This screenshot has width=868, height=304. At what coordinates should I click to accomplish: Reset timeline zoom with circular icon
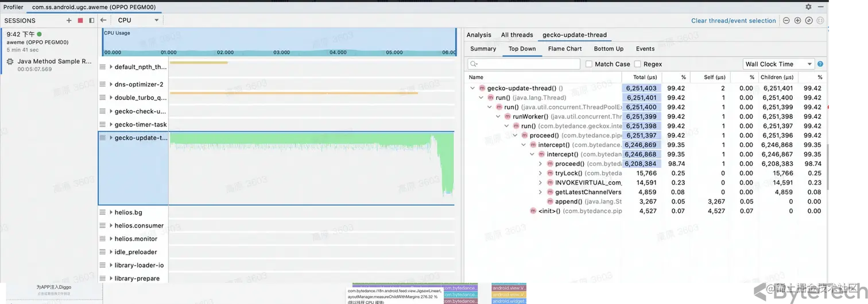click(808, 20)
